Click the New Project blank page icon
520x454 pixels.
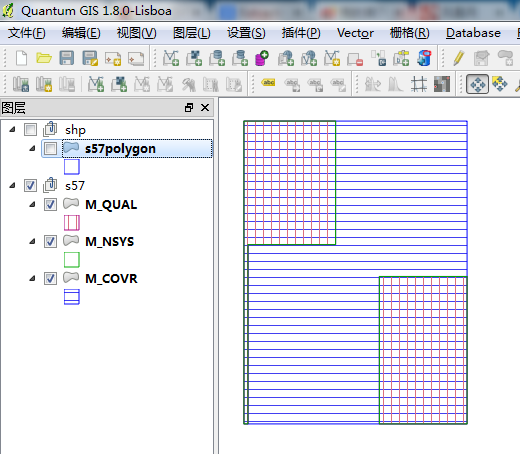(x=22, y=58)
